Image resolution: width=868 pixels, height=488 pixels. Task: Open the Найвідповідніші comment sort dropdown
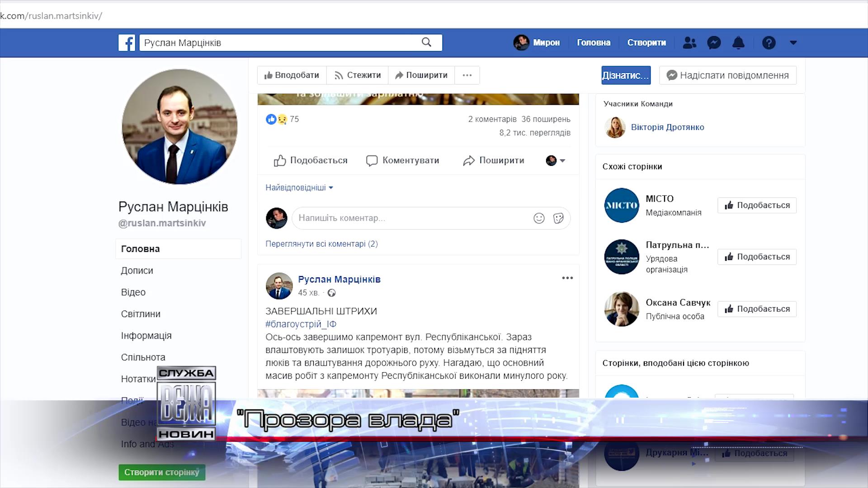pos(299,188)
